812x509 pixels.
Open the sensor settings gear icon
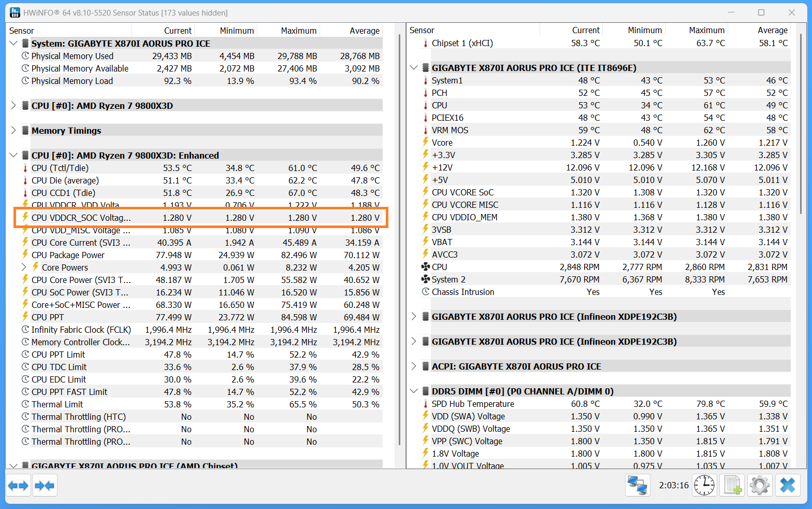tap(760, 486)
